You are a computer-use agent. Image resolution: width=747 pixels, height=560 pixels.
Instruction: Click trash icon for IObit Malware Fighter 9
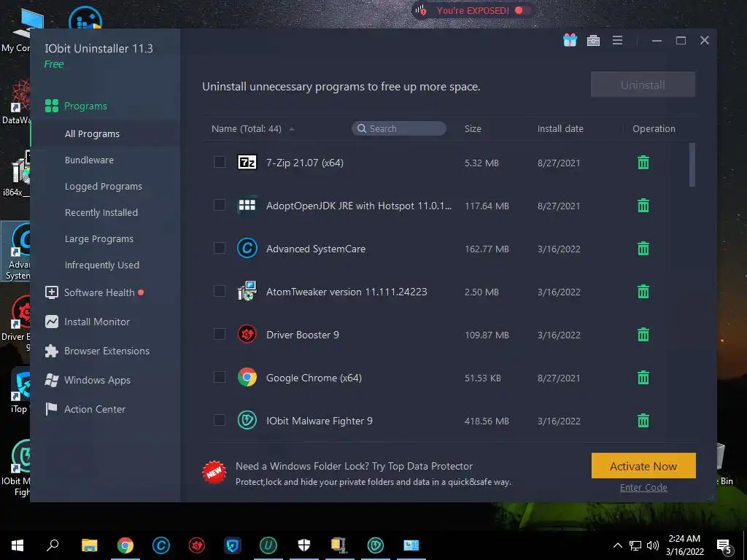[x=643, y=421]
